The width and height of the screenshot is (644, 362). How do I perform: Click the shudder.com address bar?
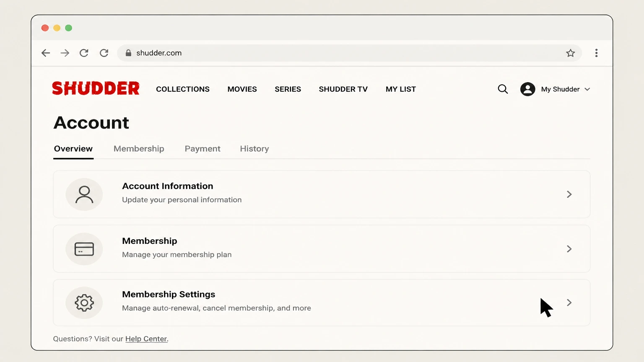point(349,53)
